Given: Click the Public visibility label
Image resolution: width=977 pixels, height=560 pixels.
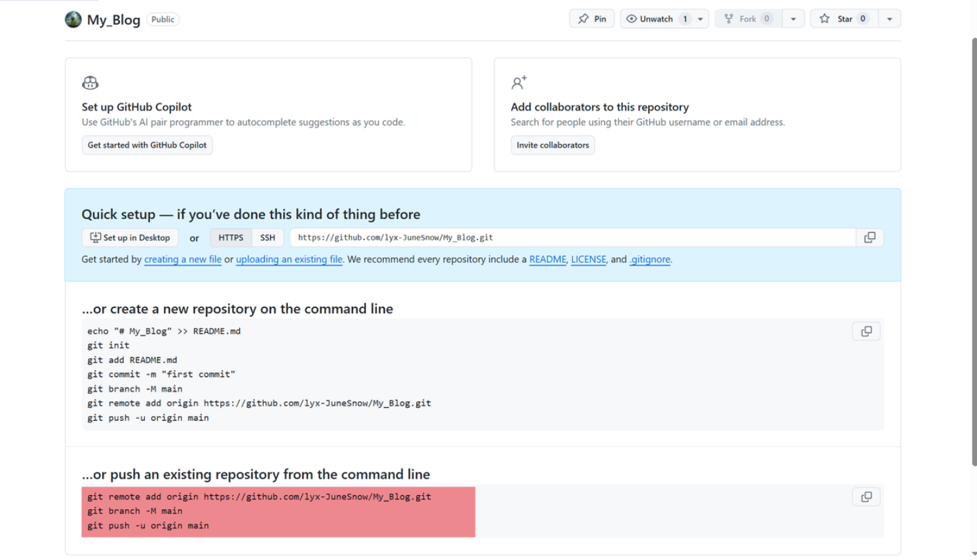Looking at the screenshot, I should [x=163, y=19].
